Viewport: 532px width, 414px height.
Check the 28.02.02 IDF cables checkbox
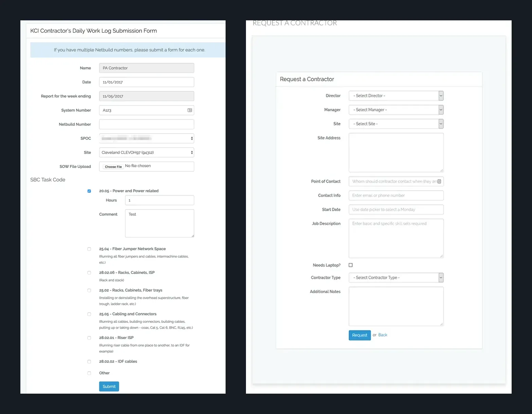pyautogui.click(x=89, y=362)
